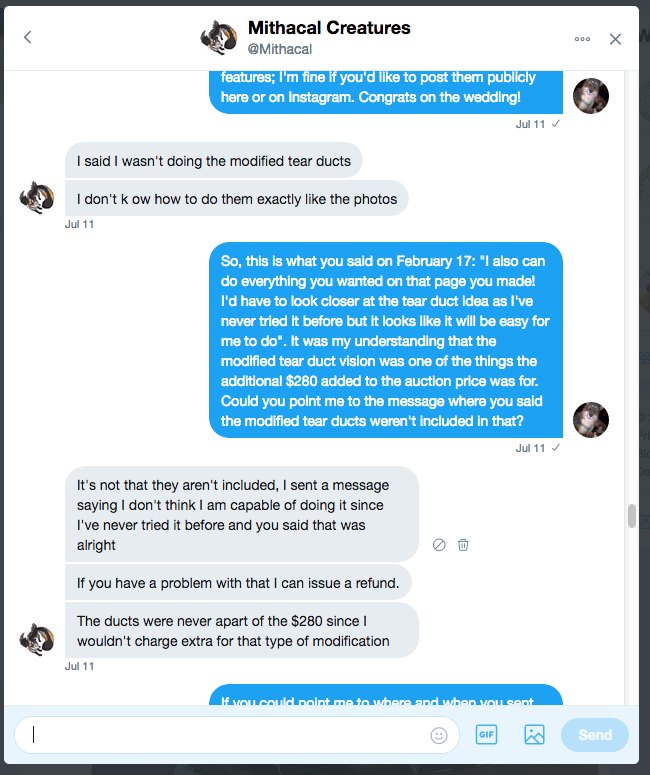This screenshot has height=775, width=650.
Task: Click the "I said I wasn't doing" message bubble
Action: (214, 161)
